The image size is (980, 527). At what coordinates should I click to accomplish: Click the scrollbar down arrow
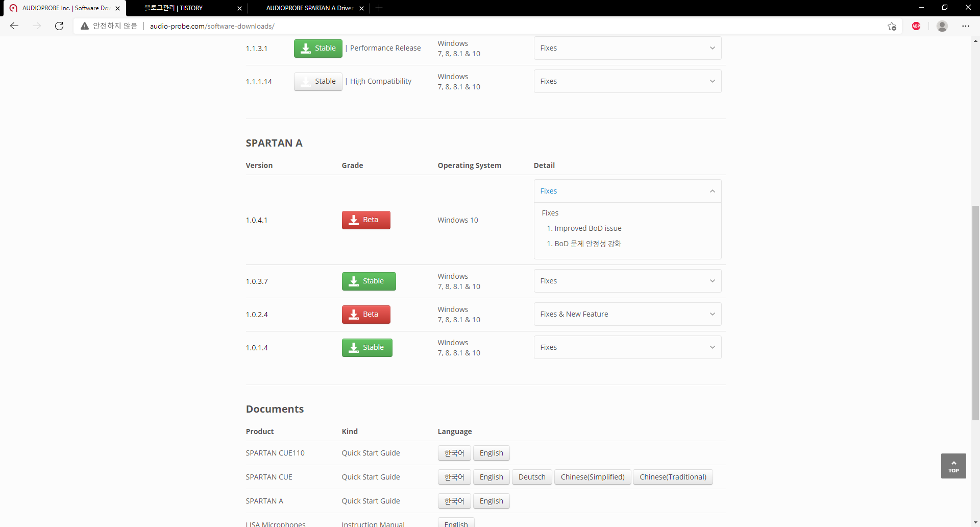click(975, 522)
